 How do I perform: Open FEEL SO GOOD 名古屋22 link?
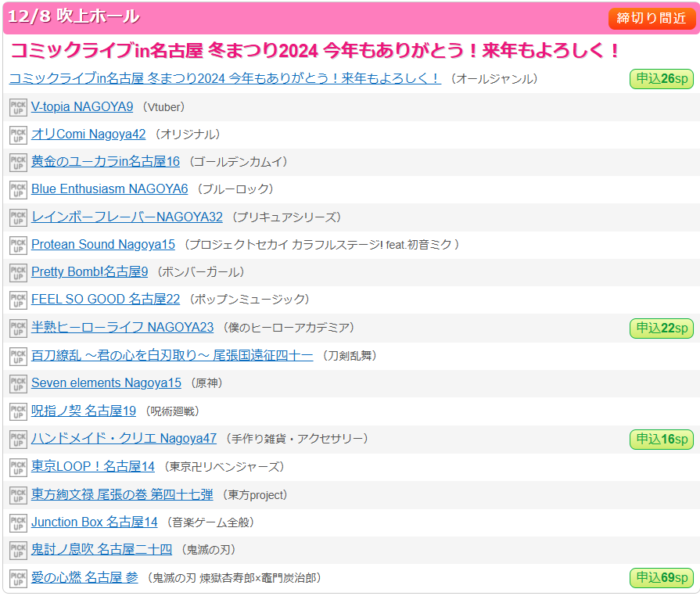click(x=106, y=299)
